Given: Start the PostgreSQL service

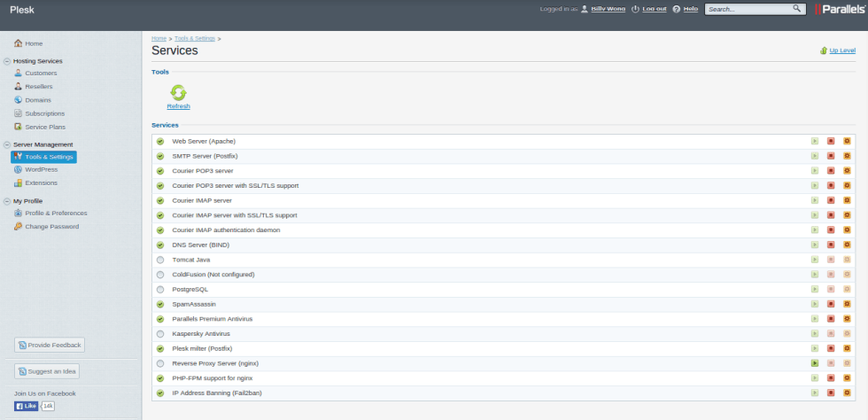Looking at the screenshot, I should (x=815, y=289).
